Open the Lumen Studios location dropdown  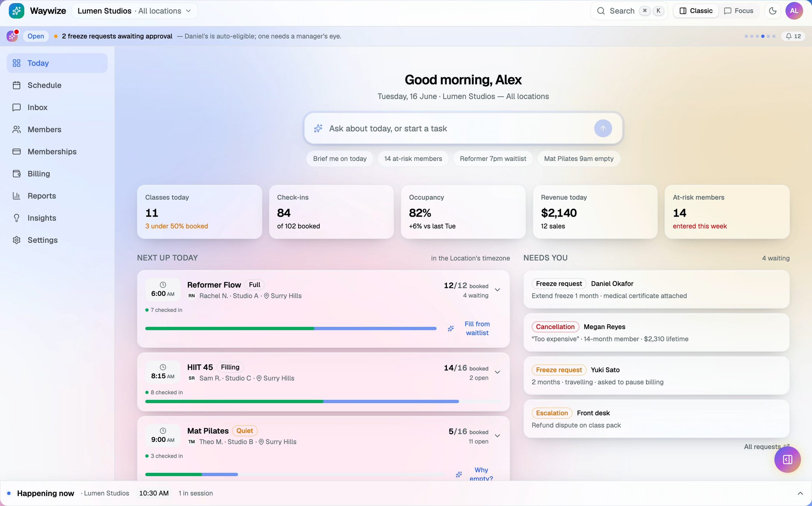point(135,11)
